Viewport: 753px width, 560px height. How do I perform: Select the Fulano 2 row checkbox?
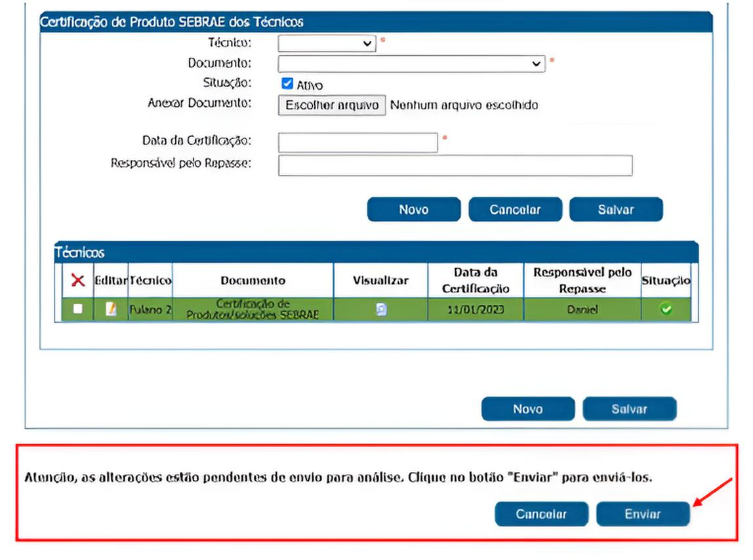tap(78, 310)
